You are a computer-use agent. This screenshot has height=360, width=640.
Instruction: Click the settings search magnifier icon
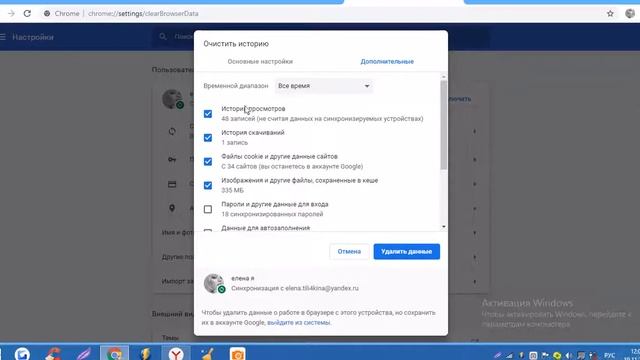163,37
